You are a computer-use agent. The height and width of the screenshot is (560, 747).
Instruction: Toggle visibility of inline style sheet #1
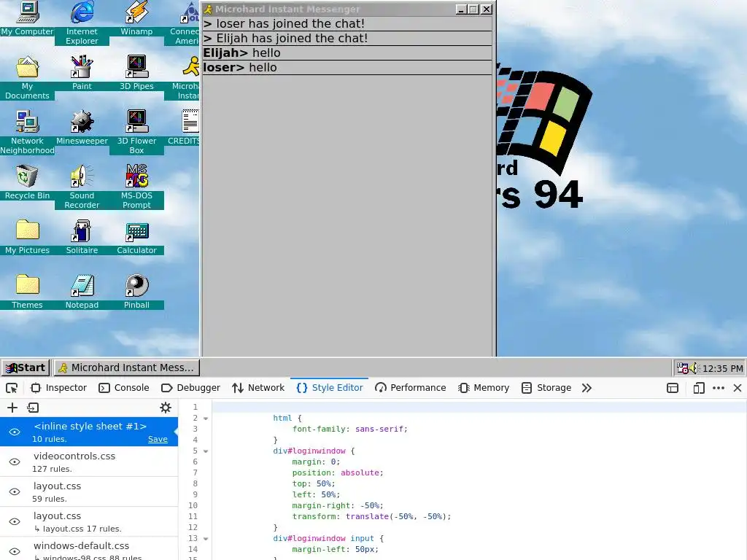click(x=15, y=432)
